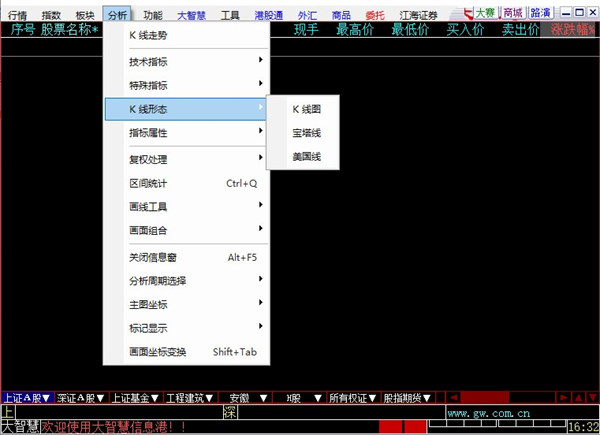Open the 工具 menu
Screen dimensions: 600x435
230,15
